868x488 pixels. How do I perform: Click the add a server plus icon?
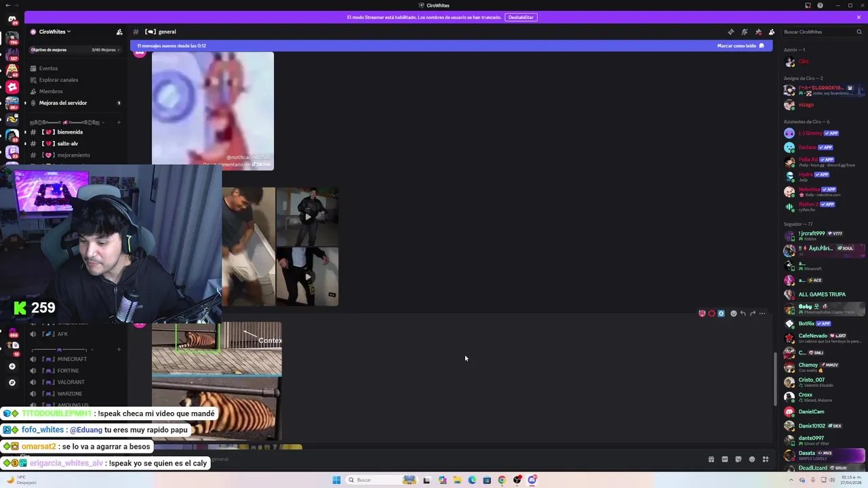pos(12,367)
